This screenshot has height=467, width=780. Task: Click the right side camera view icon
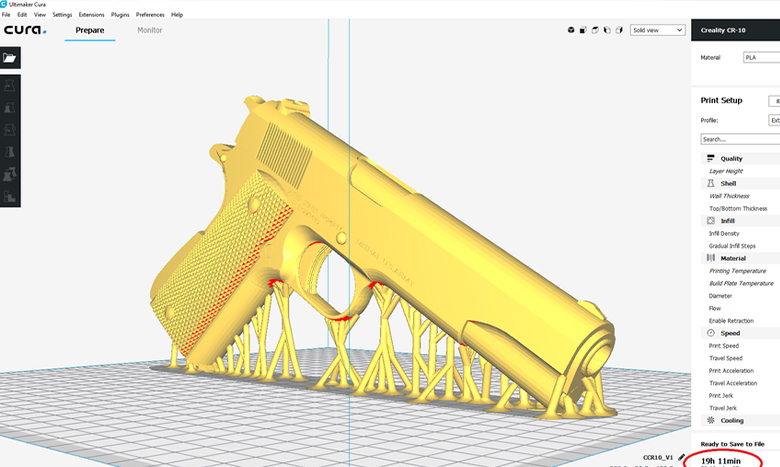(x=619, y=30)
